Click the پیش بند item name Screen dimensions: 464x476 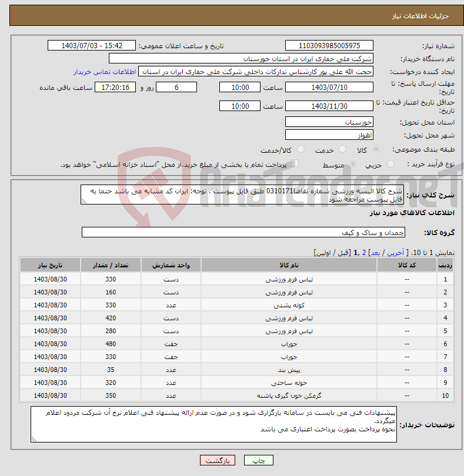click(x=289, y=370)
